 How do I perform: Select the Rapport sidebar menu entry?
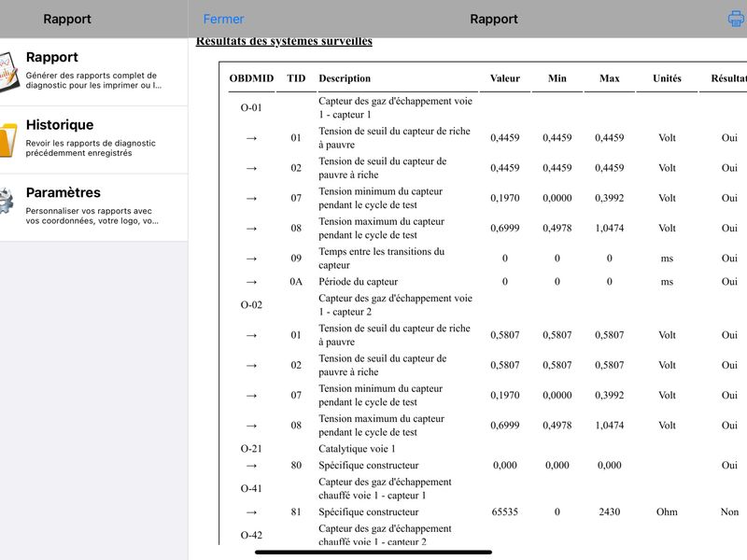tap(94, 72)
